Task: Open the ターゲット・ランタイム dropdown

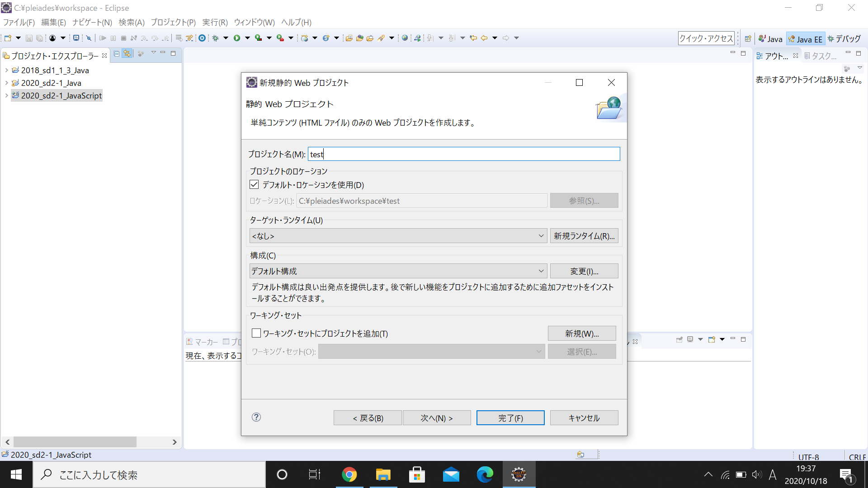Action: [x=541, y=235]
